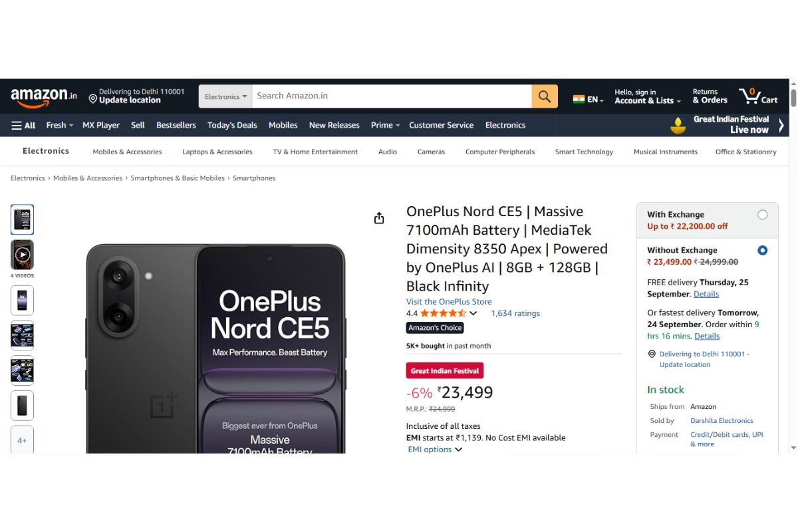Click the Great Indian Festival gift icon
This screenshot has width=798, height=532.
[x=678, y=125]
